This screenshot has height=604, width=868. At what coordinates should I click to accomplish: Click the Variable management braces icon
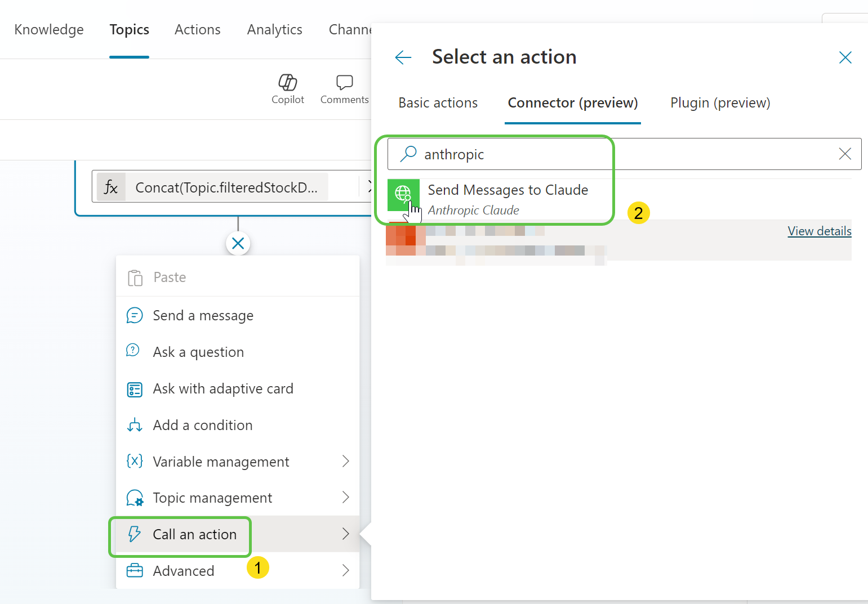135,462
